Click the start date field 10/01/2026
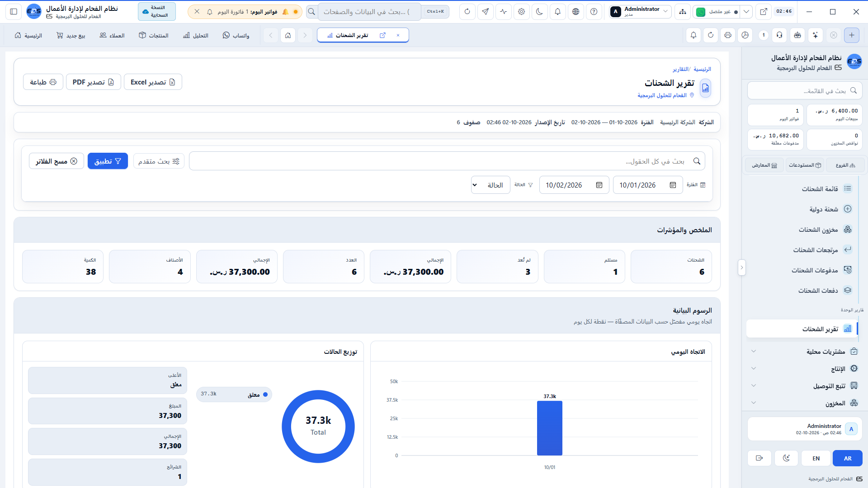Screen dimensions: 868x488 648,185
